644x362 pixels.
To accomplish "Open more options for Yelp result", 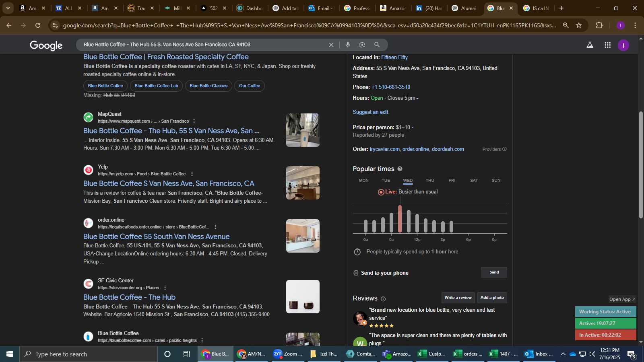I will point(192,174).
